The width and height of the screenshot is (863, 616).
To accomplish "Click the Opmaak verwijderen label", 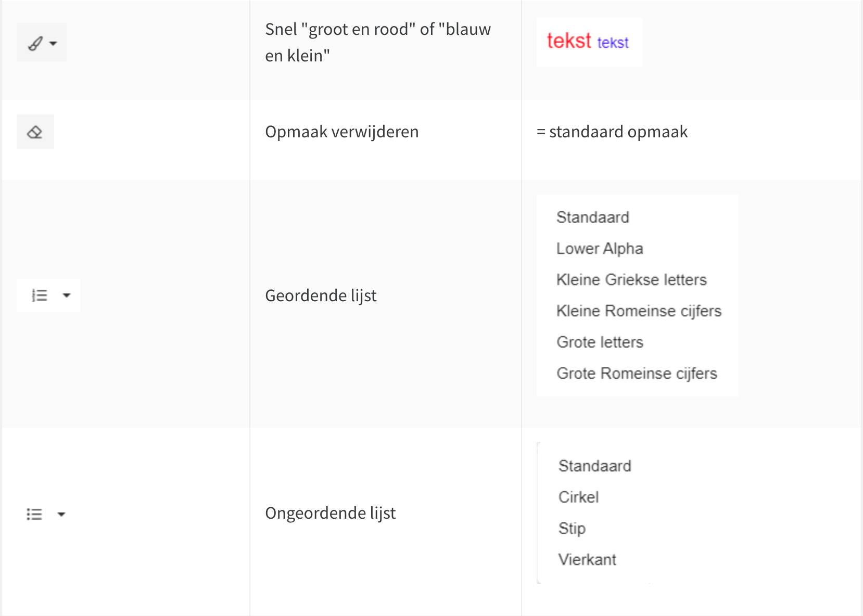I will point(342,132).
